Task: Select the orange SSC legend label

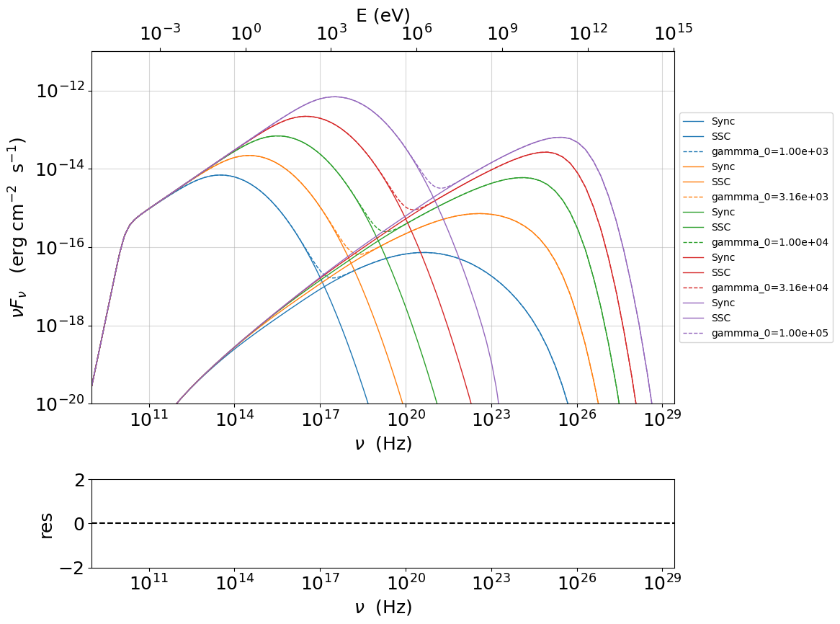Action: [x=720, y=182]
